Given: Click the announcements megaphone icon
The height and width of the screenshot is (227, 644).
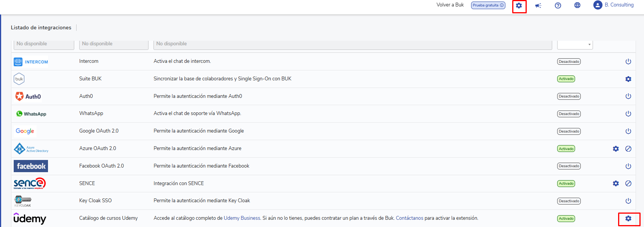Looking at the screenshot, I should click(538, 6).
